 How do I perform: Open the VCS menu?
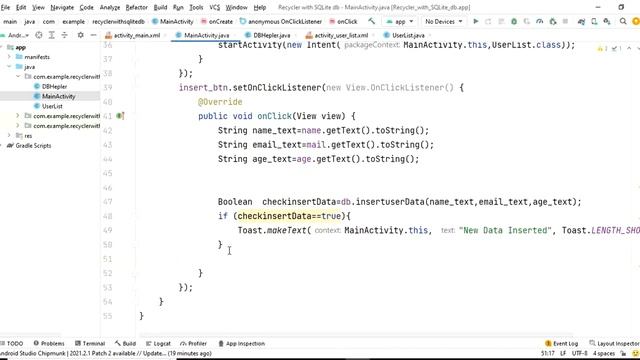click(x=215, y=7)
